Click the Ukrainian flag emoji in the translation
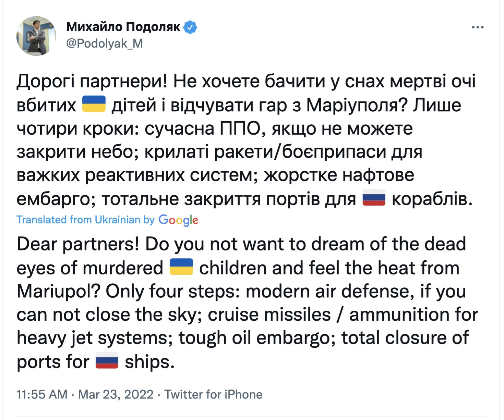504x420 pixels. click(181, 267)
